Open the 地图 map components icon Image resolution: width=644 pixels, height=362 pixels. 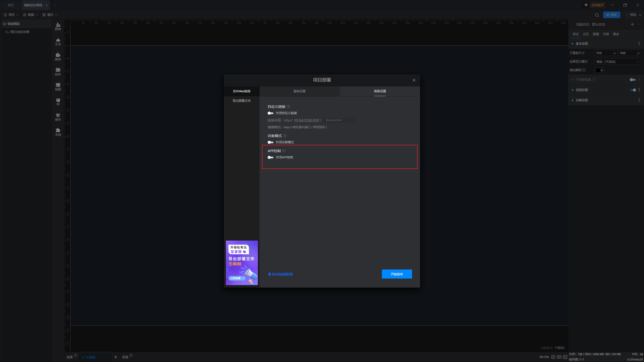pyautogui.click(x=58, y=86)
